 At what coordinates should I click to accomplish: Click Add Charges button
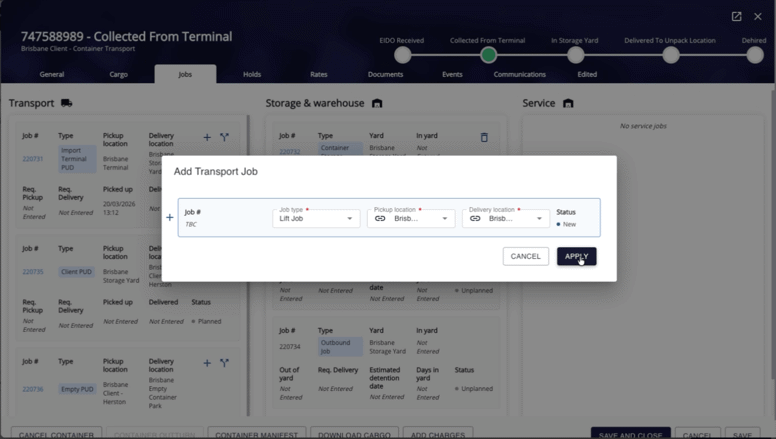(438, 435)
